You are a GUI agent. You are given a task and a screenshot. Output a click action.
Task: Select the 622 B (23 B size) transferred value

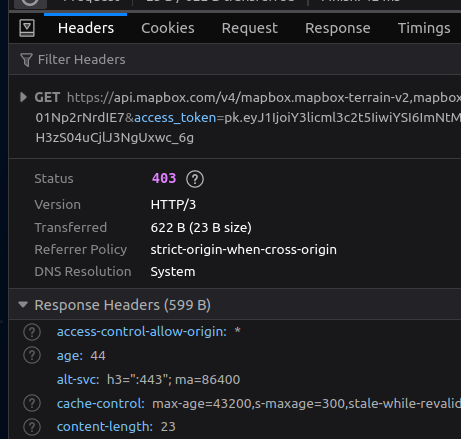(x=201, y=228)
